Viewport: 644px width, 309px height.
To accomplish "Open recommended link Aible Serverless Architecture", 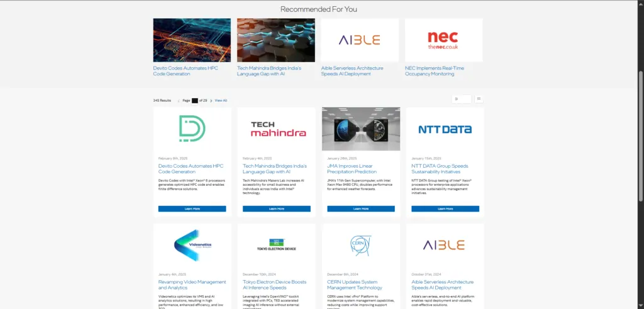I will (352, 71).
